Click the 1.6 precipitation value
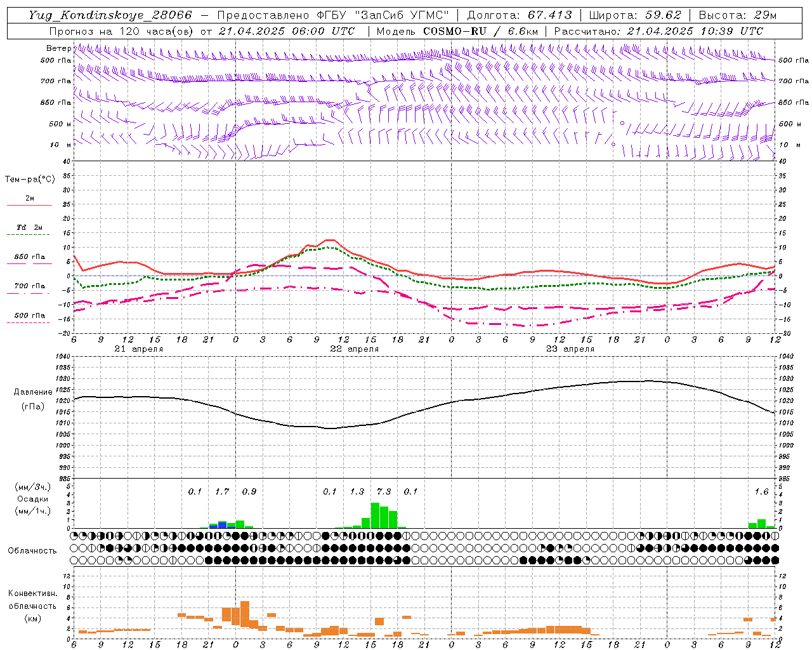Image resolution: width=812 pixels, height=650 pixels. pyautogui.click(x=761, y=491)
